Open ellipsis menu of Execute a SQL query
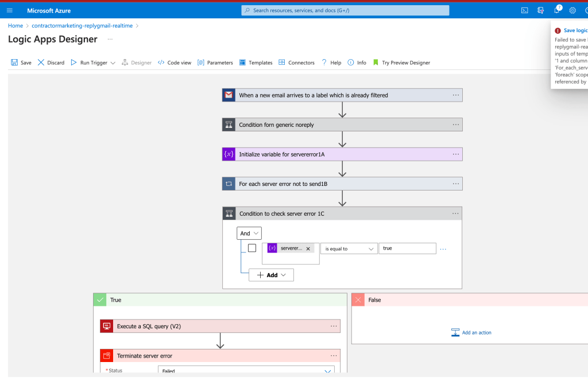Screen dimensions: 588x385 coord(334,326)
